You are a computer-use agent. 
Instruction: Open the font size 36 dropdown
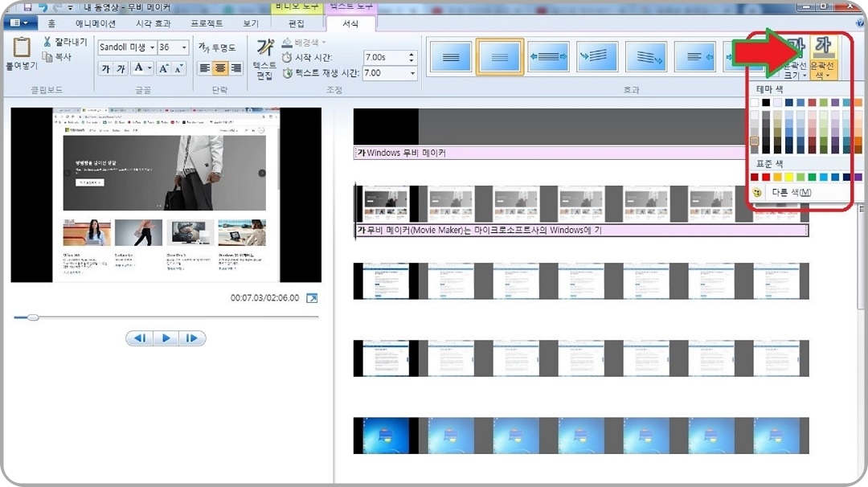(x=184, y=47)
